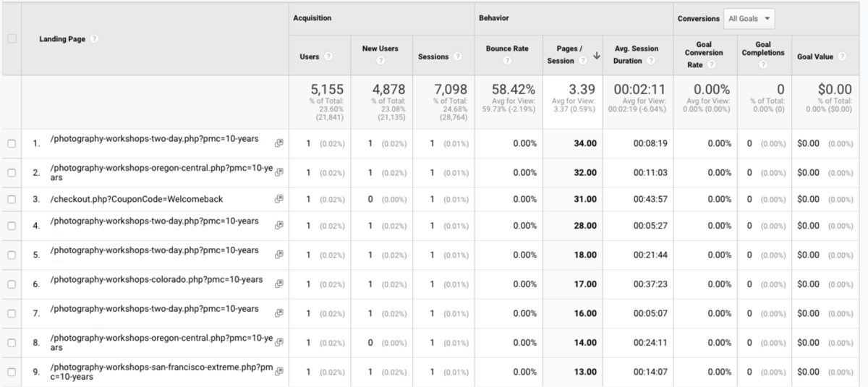Screen dimensions: 868x387
Task: Click the open-page icon for row 8
Action: pyautogui.click(x=278, y=343)
